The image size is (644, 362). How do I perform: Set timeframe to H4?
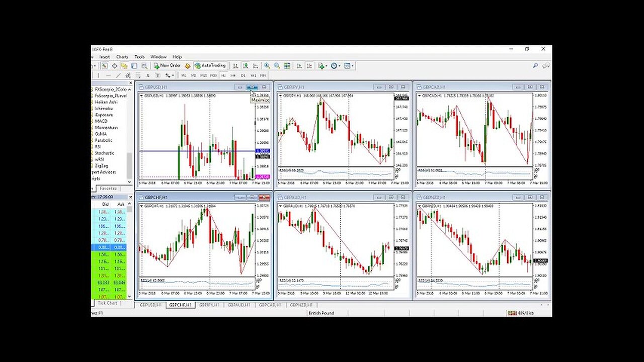coord(233,75)
